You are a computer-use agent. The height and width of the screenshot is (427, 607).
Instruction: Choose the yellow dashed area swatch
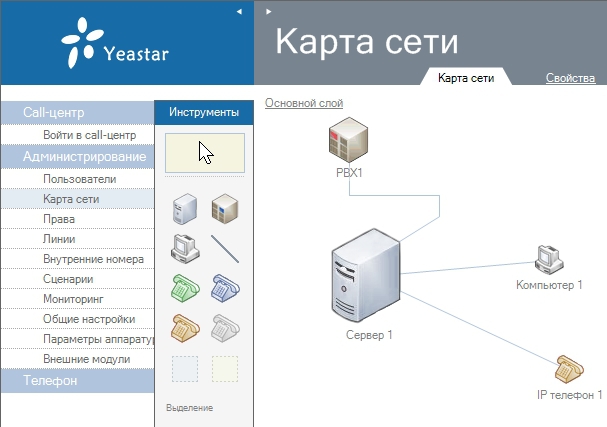[x=225, y=368]
